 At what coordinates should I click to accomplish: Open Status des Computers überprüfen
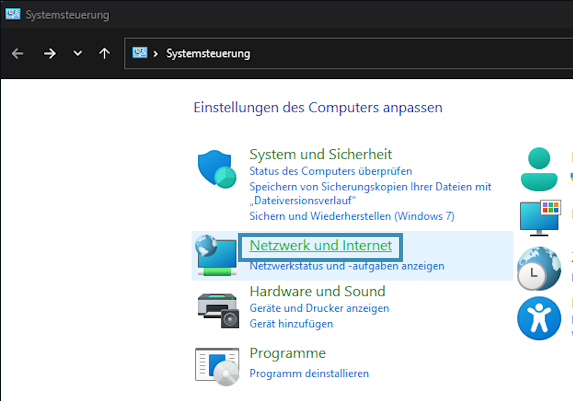331,171
